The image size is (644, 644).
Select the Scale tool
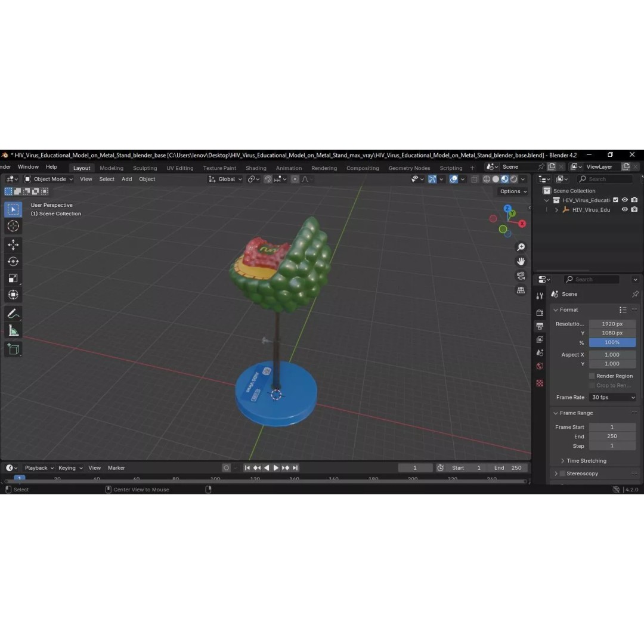click(13, 278)
